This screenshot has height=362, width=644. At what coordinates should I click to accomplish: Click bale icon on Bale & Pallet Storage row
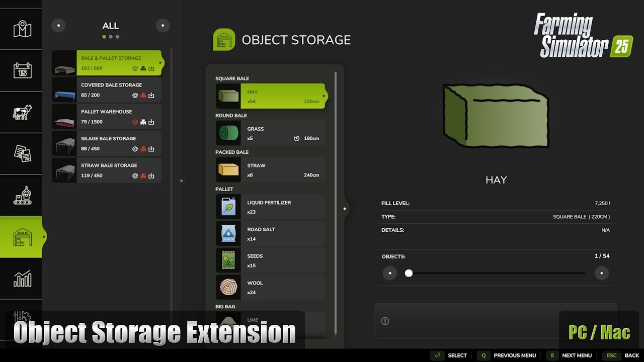tap(135, 68)
